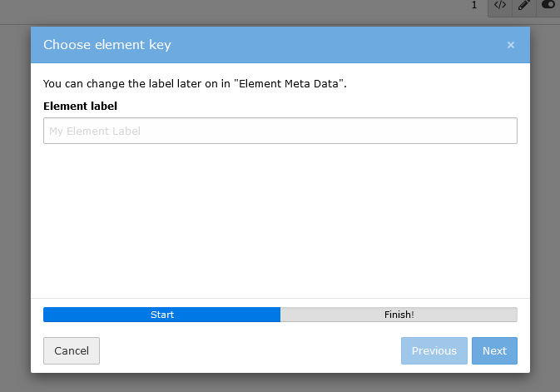Click the Finish! progress bar segment
This screenshot has width=560, height=392.
(x=399, y=315)
